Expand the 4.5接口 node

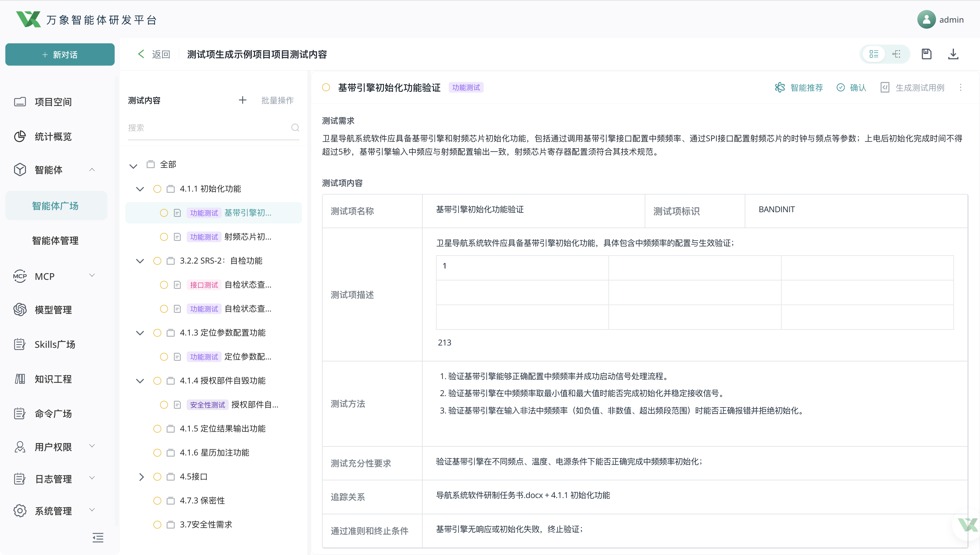(x=141, y=476)
